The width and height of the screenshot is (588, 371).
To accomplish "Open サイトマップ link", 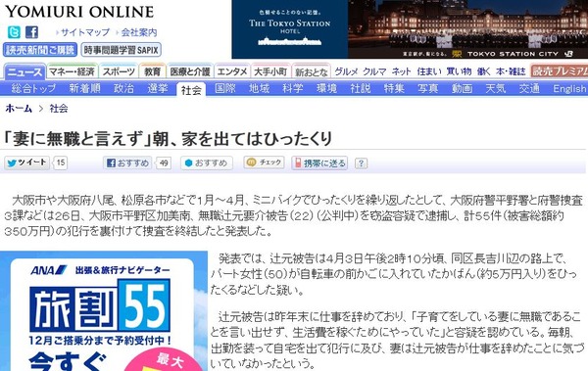I will tap(85, 32).
